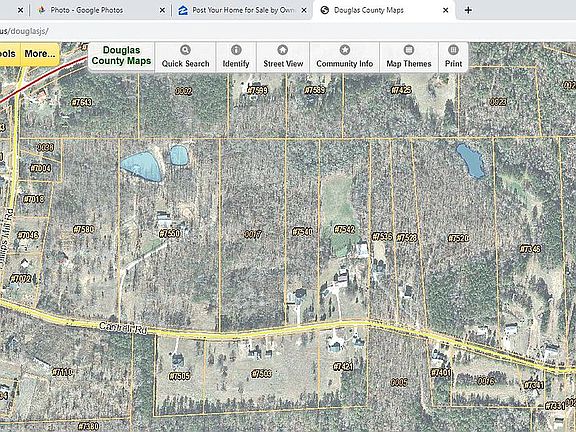Switch to Post Your Home for Sale tab
This screenshot has width=576, height=432.
(x=243, y=10)
